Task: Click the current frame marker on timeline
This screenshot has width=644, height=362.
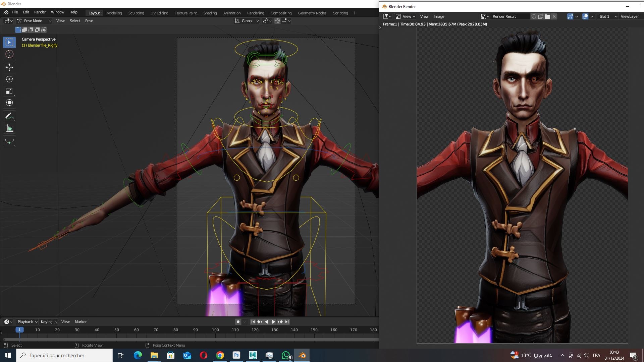Action: click(x=19, y=330)
